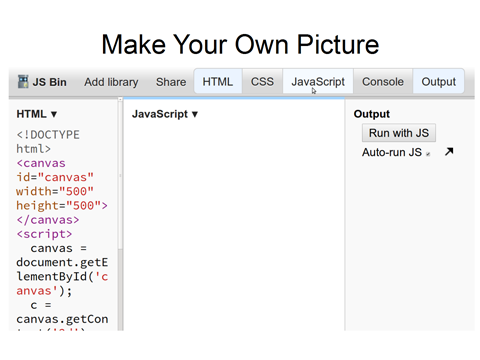Click the HTML panel scrollbar

(x=120, y=213)
